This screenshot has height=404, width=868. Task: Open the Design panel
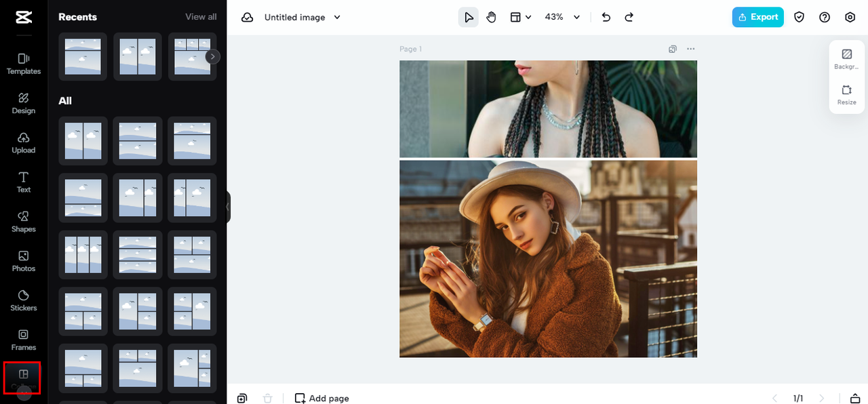click(x=24, y=103)
